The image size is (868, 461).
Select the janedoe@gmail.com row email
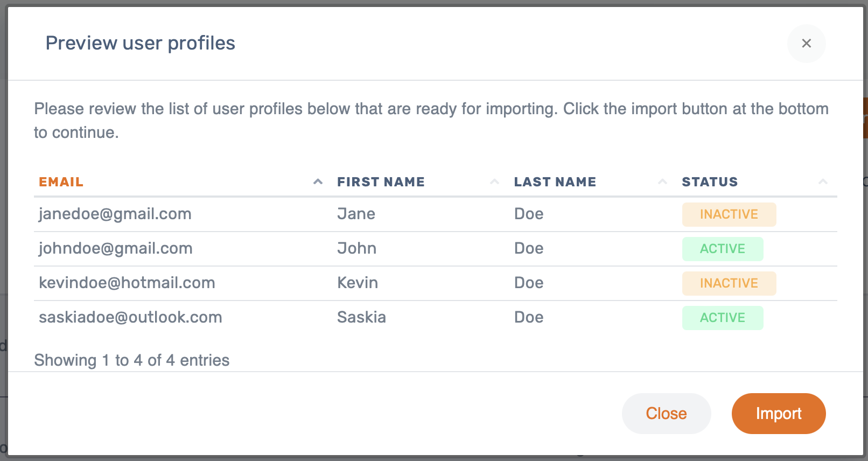(115, 214)
